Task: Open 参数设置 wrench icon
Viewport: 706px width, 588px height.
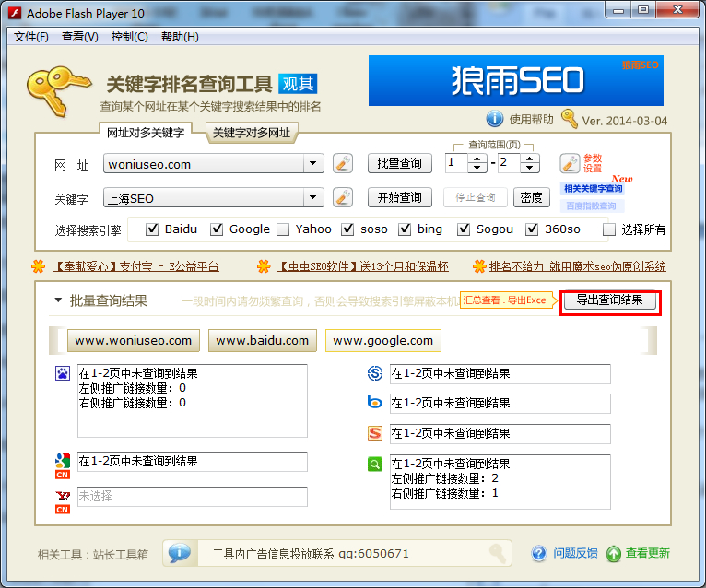Action: pos(570,163)
